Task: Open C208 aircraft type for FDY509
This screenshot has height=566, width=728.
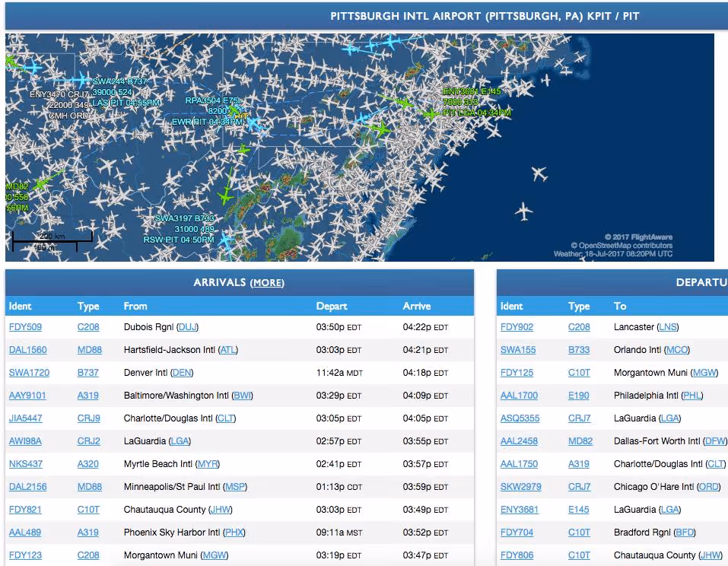Action: coord(88,327)
